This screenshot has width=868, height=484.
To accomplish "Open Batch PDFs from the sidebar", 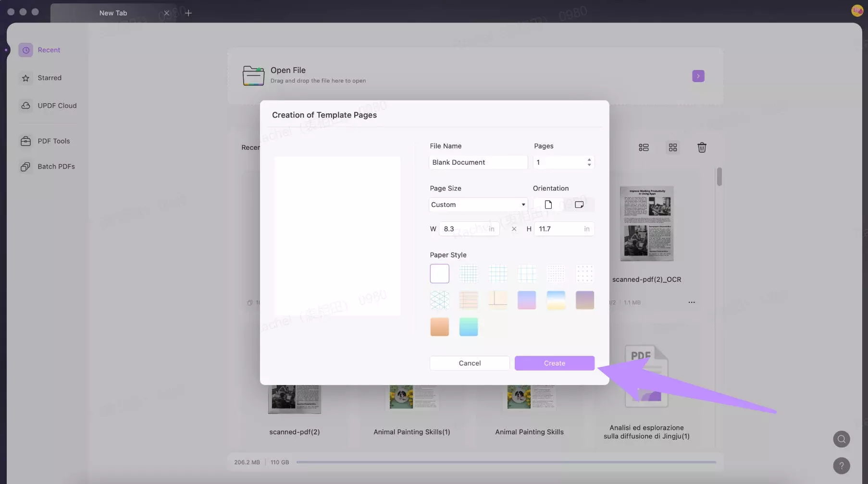I will (x=48, y=167).
